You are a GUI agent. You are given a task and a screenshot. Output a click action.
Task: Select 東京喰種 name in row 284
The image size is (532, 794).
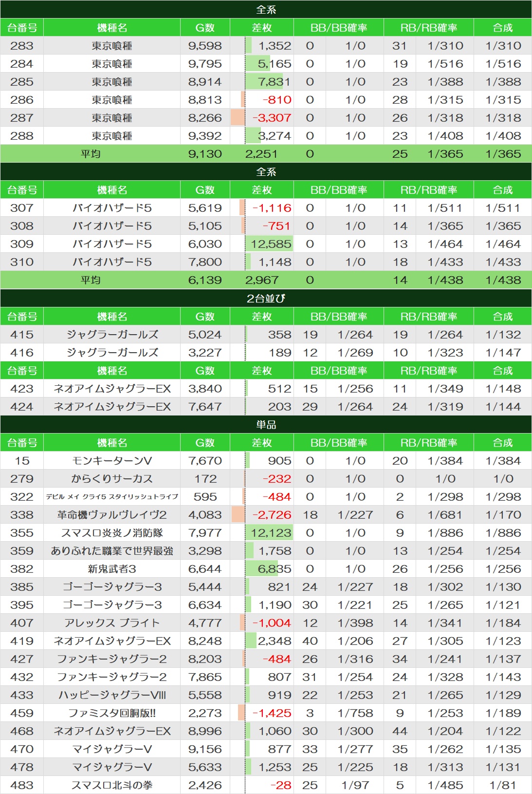click(x=112, y=64)
